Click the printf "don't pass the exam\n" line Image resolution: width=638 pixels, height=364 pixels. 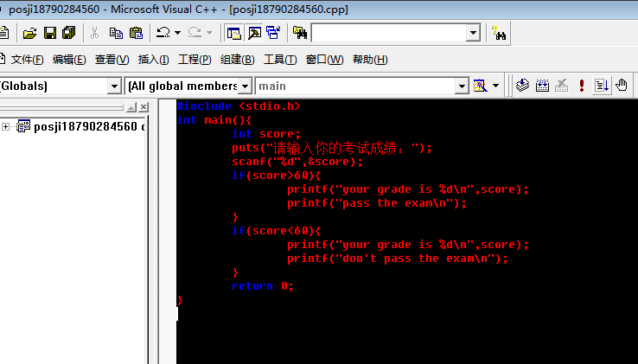398,259
